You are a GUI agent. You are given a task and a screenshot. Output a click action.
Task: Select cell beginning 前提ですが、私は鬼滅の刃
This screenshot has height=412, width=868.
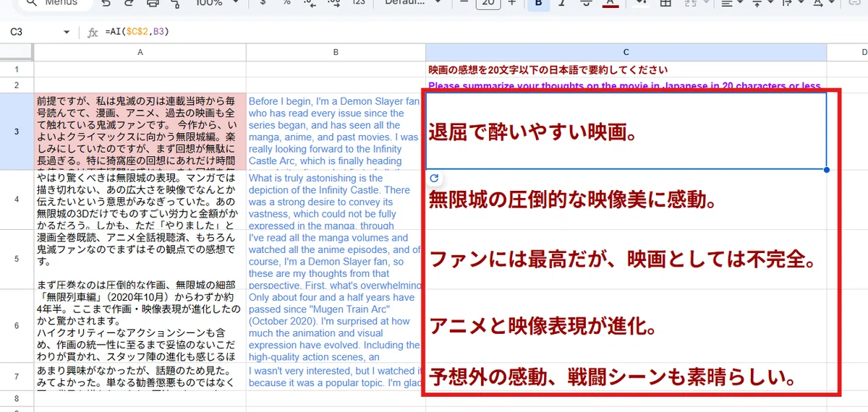click(140, 132)
